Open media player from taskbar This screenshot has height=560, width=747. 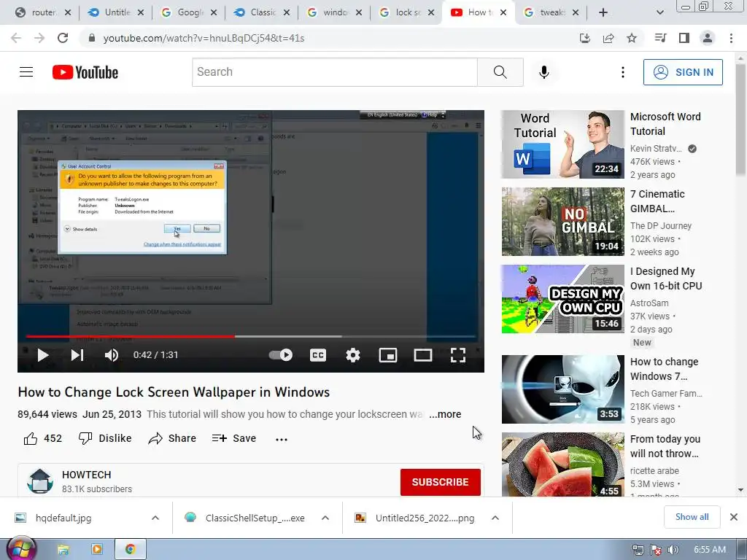[97, 550]
